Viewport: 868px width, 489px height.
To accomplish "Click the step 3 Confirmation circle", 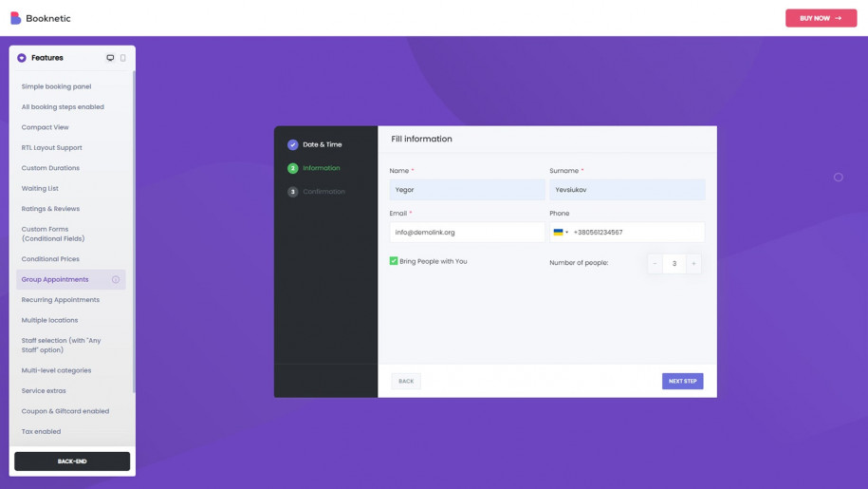I will (x=292, y=192).
